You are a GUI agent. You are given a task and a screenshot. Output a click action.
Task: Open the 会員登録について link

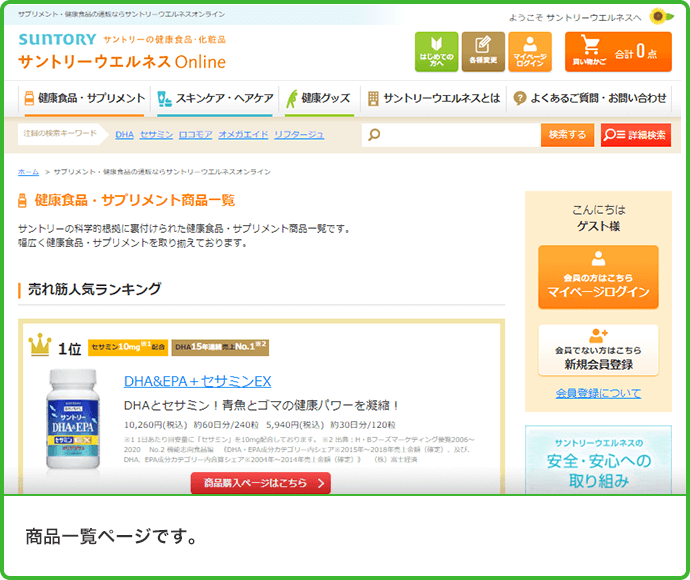(x=598, y=393)
